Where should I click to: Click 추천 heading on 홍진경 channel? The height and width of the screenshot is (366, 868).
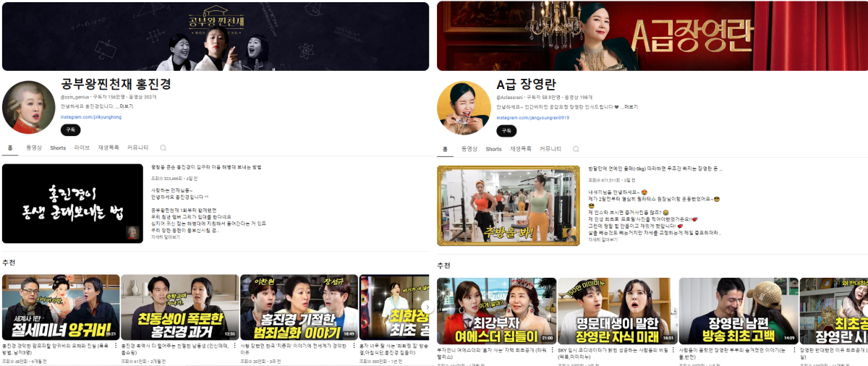coord(9,263)
